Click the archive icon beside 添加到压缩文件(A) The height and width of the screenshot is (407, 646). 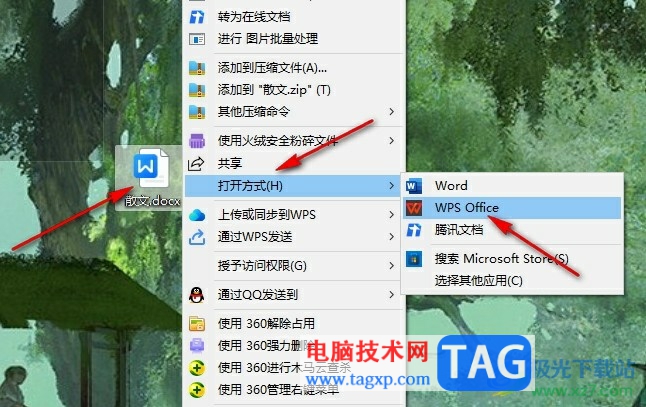(197, 68)
